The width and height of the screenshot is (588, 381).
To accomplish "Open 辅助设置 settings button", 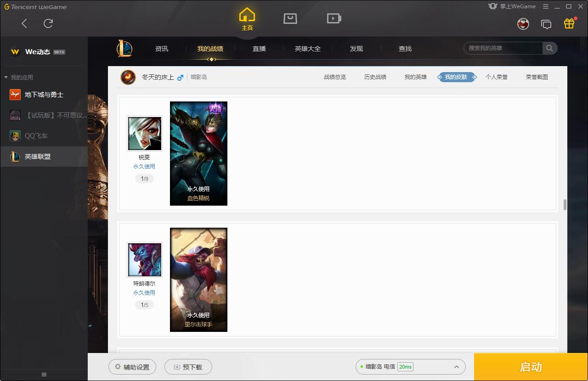I will point(132,367).
